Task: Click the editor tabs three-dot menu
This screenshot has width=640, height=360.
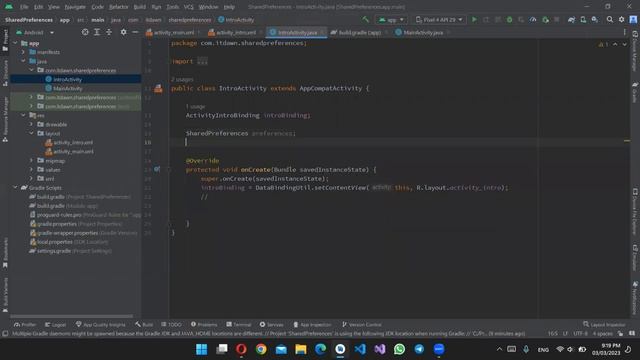Action: 624,32
